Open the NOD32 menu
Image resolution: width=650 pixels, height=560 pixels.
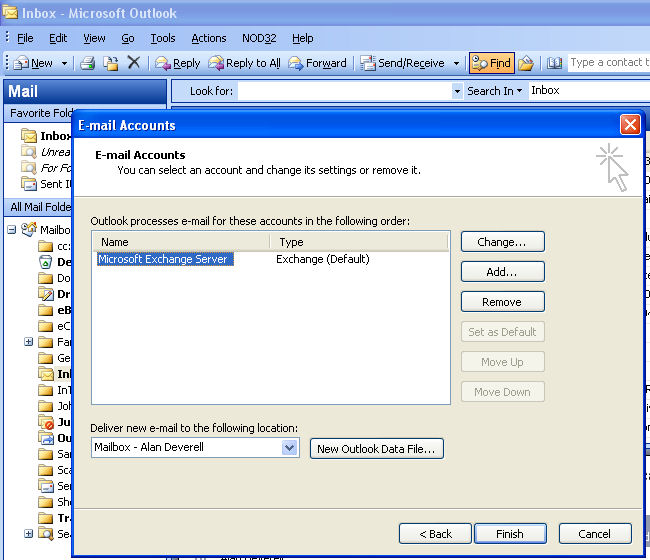(259, 38)
